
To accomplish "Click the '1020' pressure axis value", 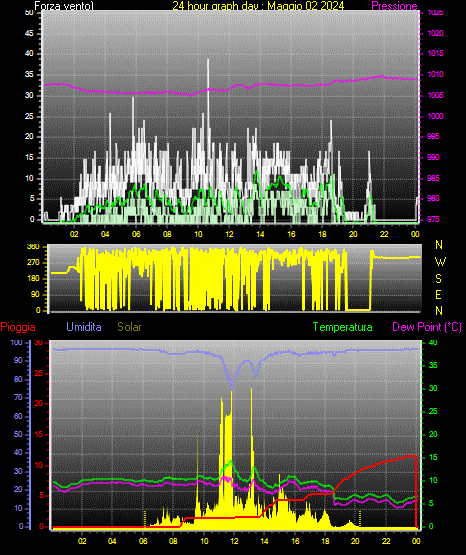I will pyautogui.click(x=435, y=33).
